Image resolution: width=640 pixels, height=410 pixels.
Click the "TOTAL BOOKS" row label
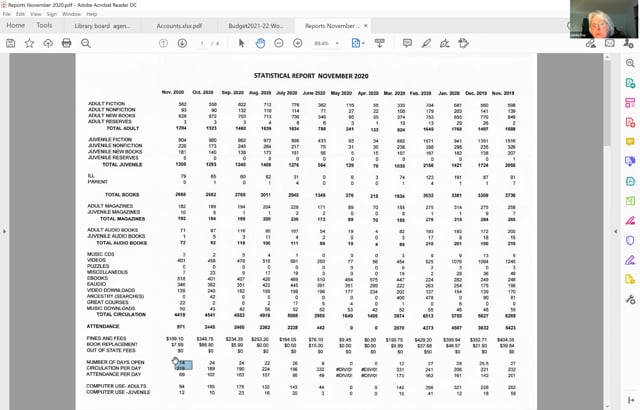pyautogui.click(x=122, y=195)
